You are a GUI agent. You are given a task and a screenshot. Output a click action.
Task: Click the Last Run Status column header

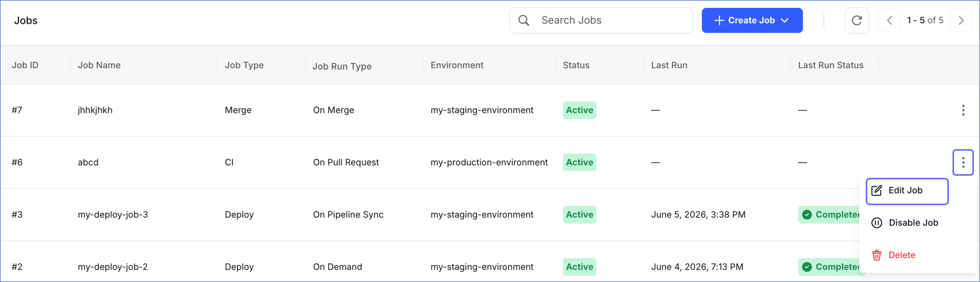point(831,65)
